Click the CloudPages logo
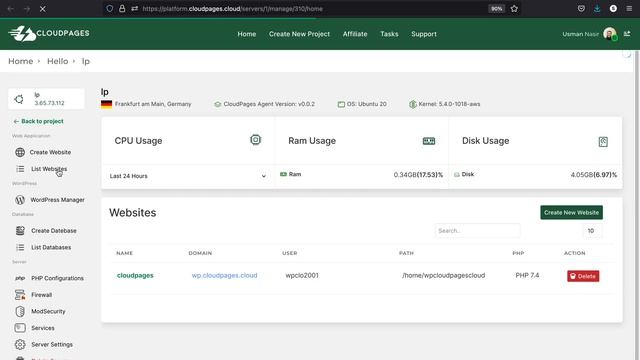Viewport: 640px width, 360px height. [49, 33]
